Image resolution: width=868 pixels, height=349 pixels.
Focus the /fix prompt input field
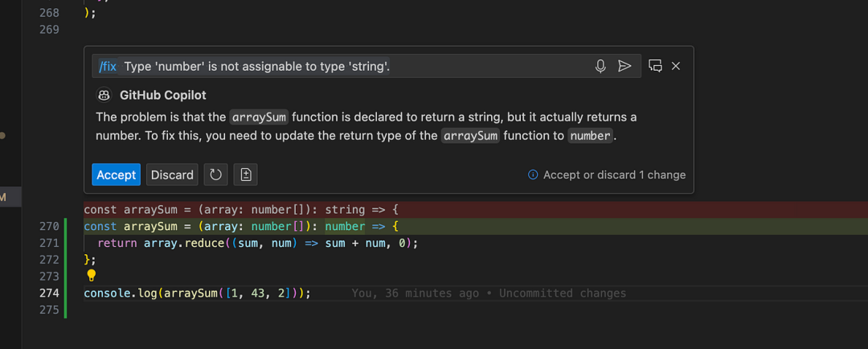click(x=354, y=66)
